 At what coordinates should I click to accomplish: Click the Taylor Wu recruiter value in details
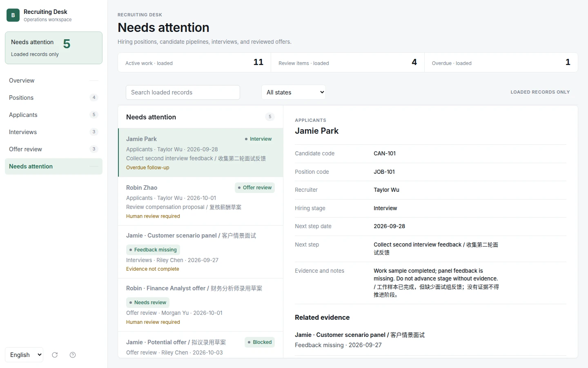386,190
